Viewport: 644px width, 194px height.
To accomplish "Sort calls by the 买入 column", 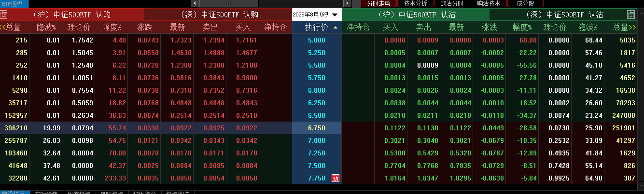I will 243,28.
